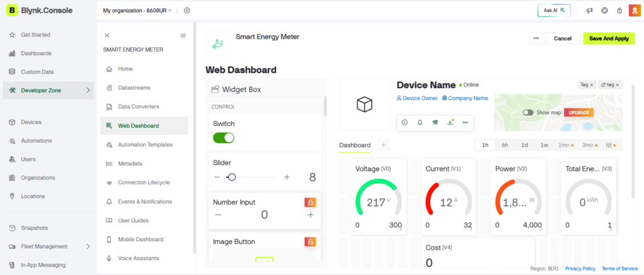Remove the second tag with its x

pyautogui.click(x=618, y=85)
